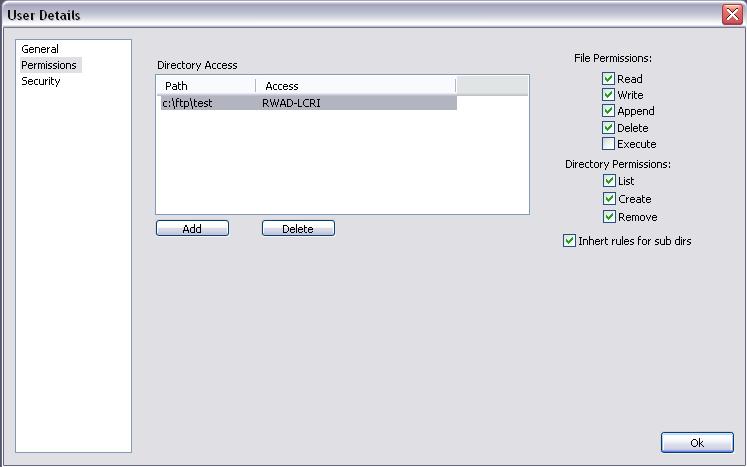Disable the Append file permission
The image size is (747, 467).
click(x=608, y=111)
